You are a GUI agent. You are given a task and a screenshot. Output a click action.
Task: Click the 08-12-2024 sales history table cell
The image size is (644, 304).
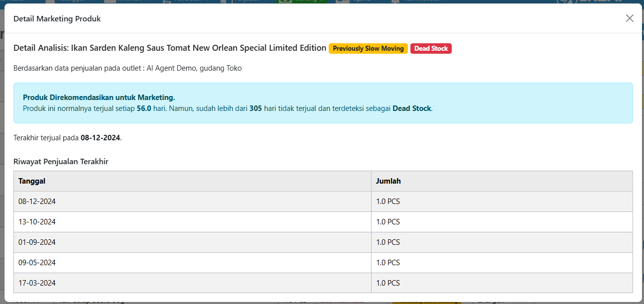37,202
